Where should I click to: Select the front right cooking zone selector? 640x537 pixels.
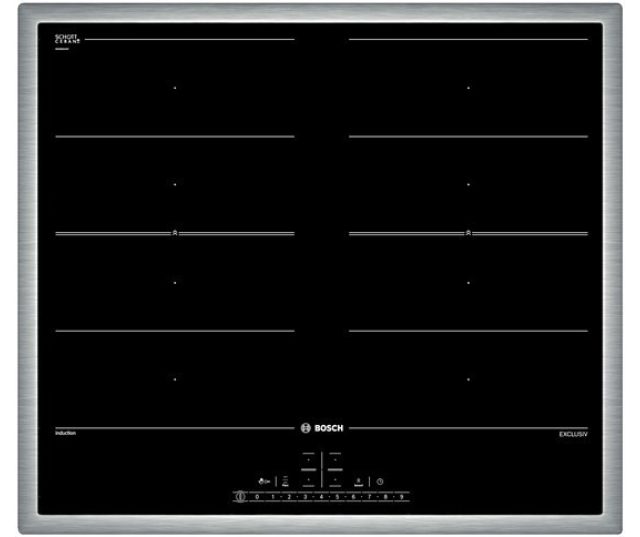tap(335, 479)
